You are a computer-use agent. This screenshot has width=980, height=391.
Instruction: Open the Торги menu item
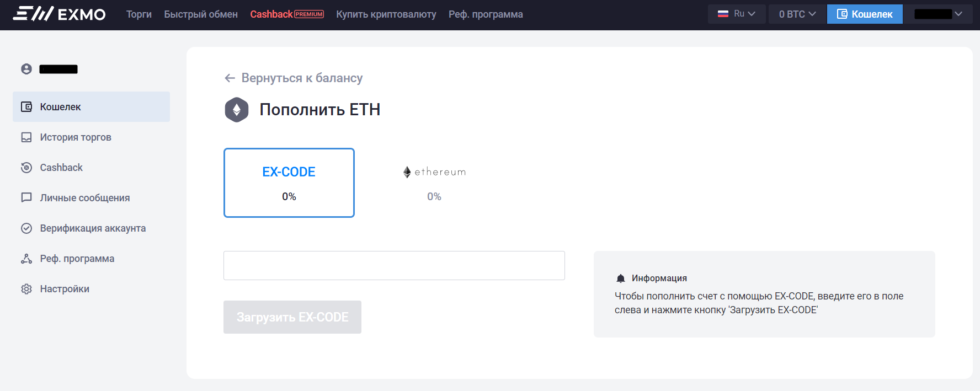[139, 14]
